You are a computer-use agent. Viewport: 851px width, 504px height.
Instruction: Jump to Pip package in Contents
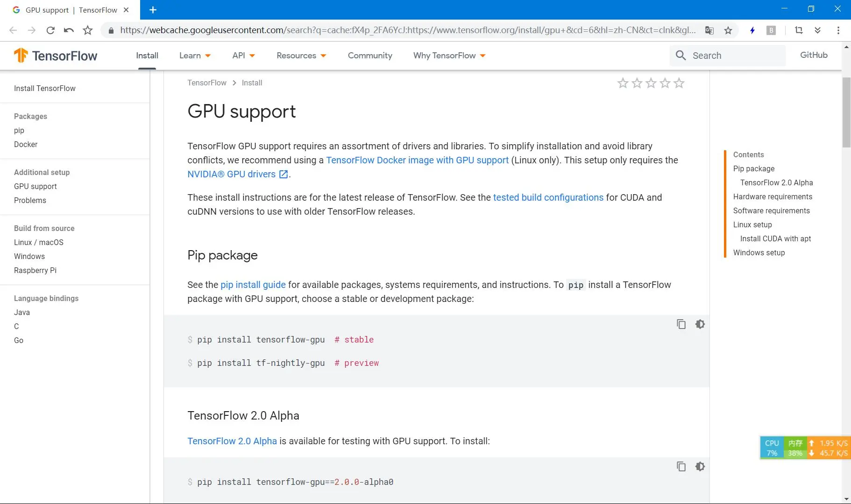click(754, 168)
